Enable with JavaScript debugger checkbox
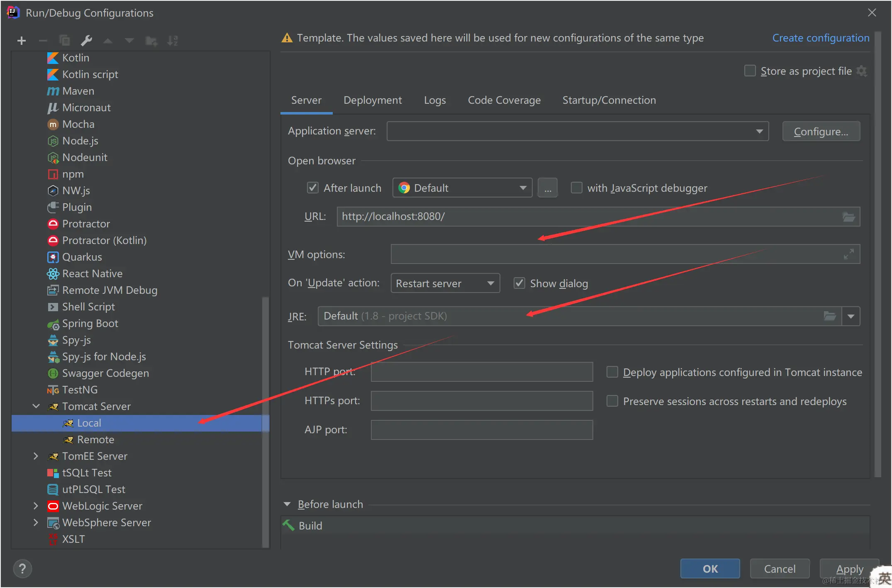The height and width of the screenshot is (588, 892). (x=577, y=188)
